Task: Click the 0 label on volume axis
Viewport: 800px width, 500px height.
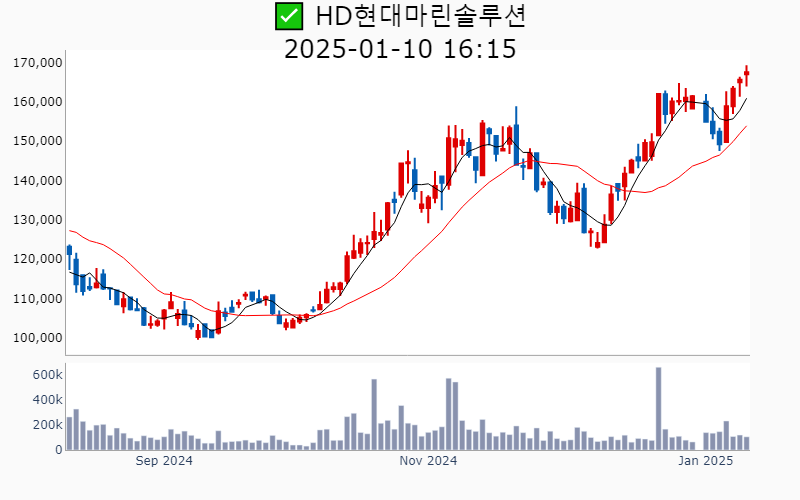Action: 59,450
